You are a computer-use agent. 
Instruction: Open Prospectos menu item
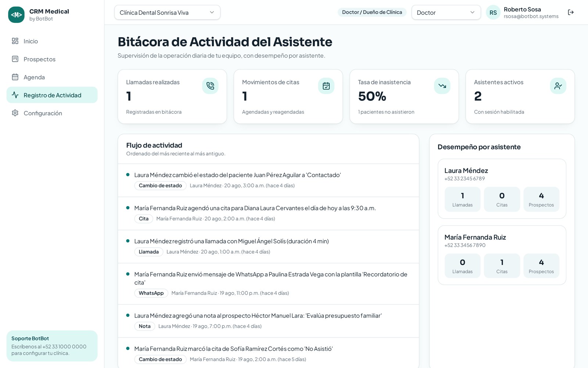click(52, 59)
